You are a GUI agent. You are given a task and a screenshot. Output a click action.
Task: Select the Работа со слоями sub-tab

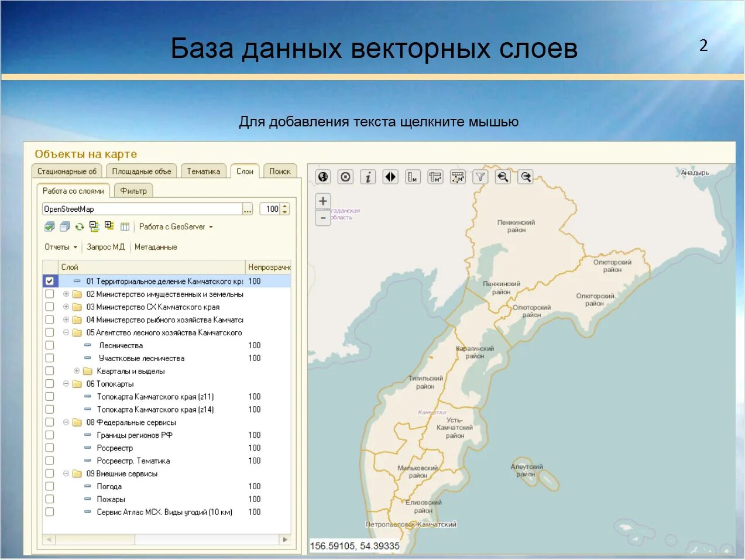[73, 191]
